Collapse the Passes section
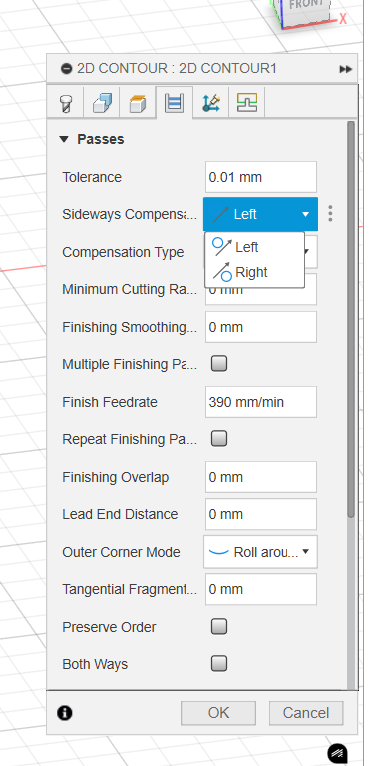 click(x=64, y=139)
